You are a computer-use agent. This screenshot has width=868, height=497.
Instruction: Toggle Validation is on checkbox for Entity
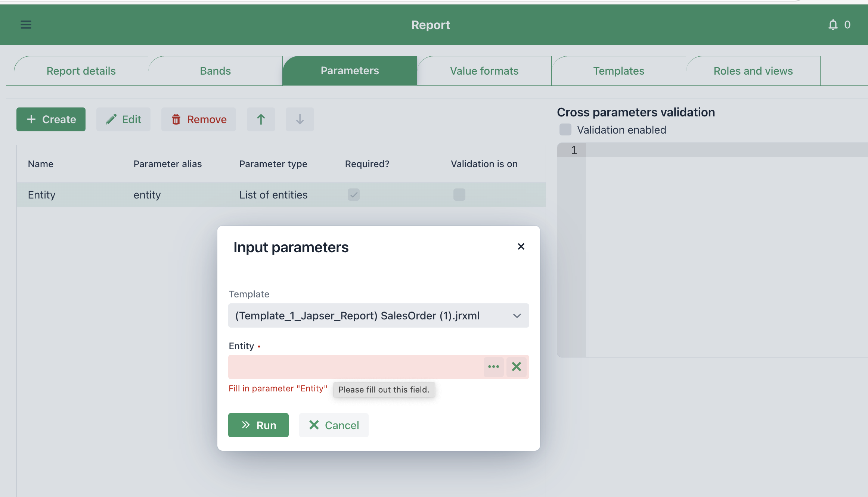pyautogui.click(x=459, y=194)
